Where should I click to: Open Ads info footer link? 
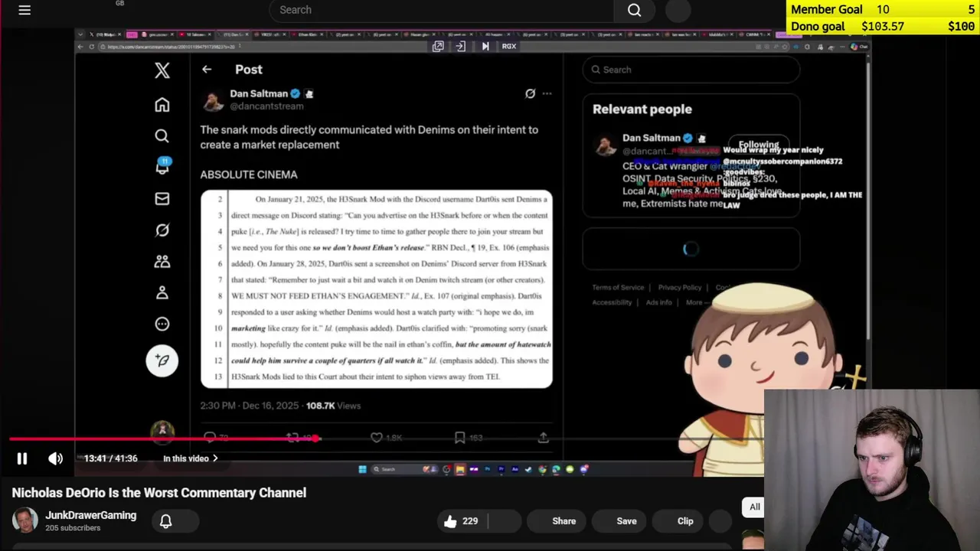tap(658, 302)
